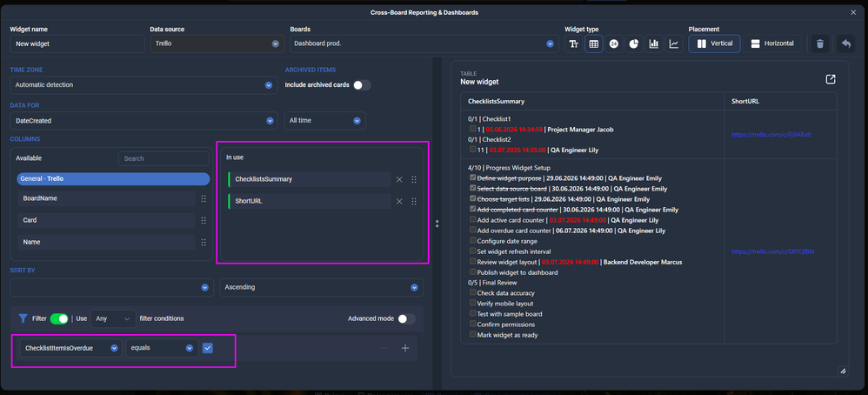
Task: Open the Boards dropdown
Action: pyautogui.click(x=424, y=44)
